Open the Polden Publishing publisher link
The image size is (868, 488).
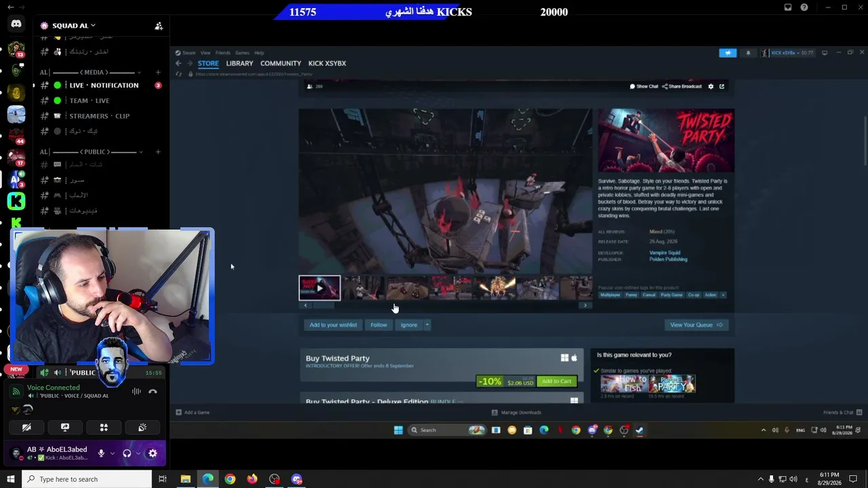click(668, 260)
